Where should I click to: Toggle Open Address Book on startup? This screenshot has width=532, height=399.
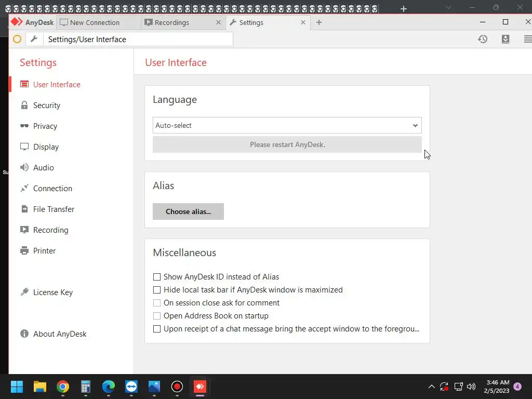coord(157,316)
